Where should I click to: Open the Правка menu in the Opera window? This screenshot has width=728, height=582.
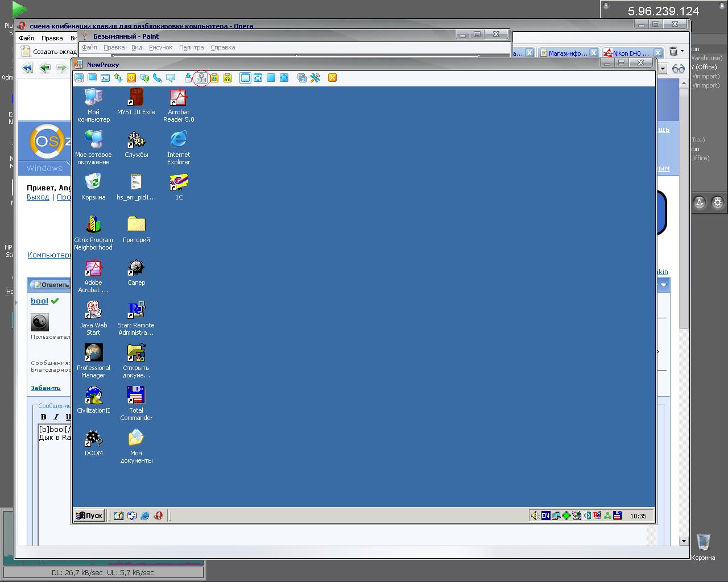coord(52,38)
